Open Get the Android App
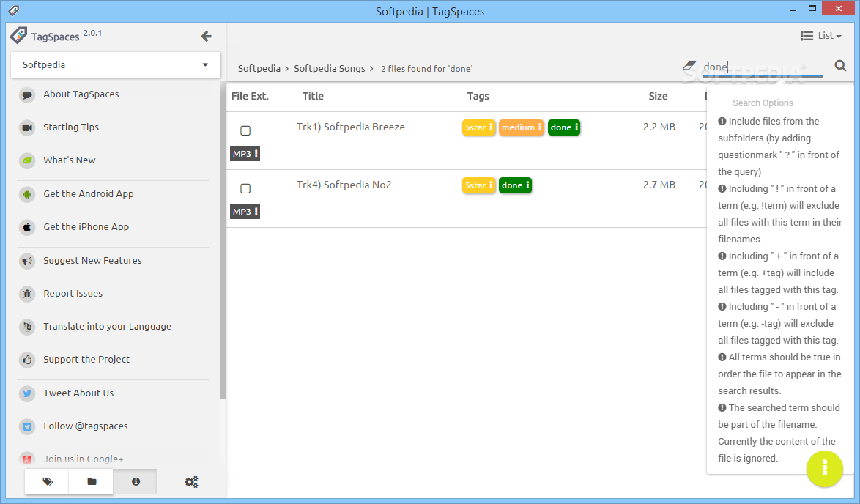 [89, 193]
